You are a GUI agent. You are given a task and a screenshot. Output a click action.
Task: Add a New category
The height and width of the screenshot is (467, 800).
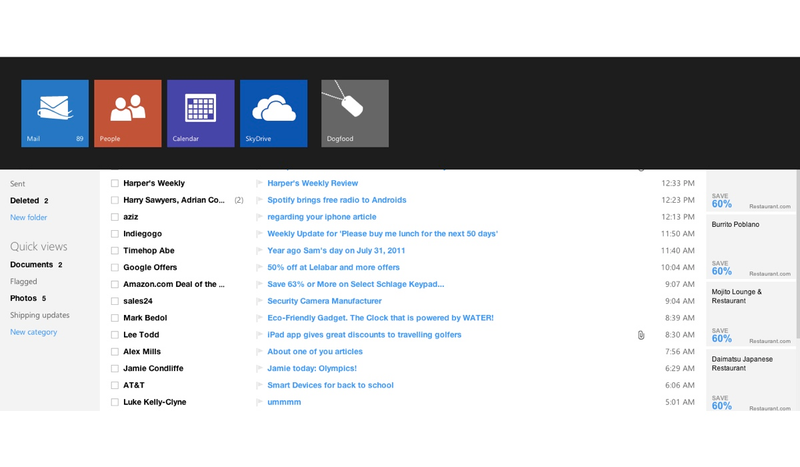(x=34, y=332)
